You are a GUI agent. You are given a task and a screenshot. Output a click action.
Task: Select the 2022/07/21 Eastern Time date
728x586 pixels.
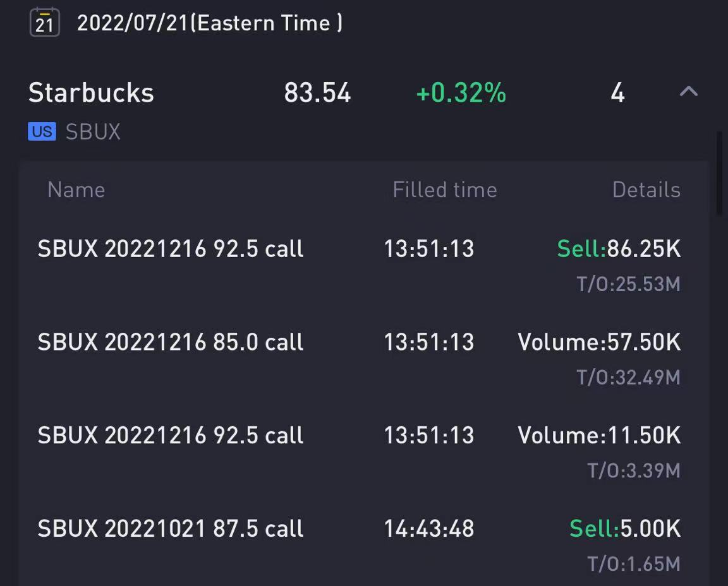tap(209, 23)
